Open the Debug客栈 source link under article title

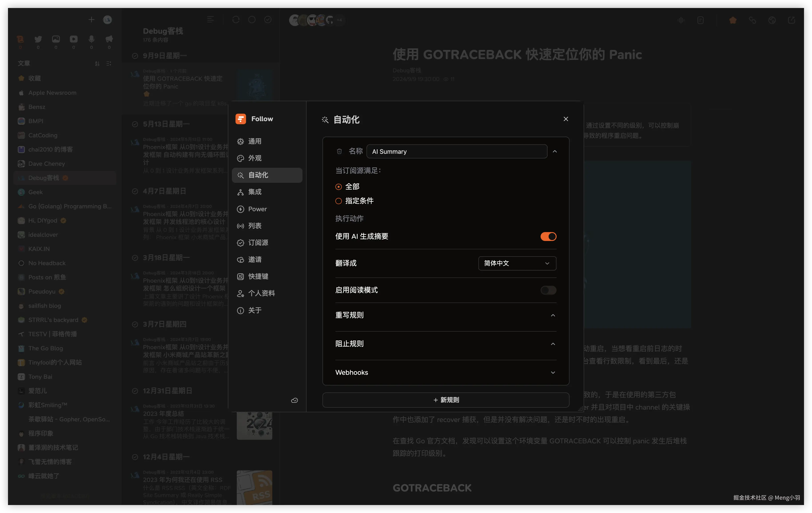[407, 70]
